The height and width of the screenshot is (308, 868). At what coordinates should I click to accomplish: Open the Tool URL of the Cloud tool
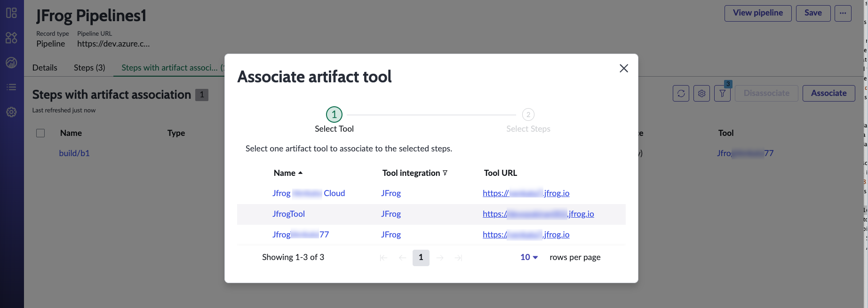click(x=526, y=193)
